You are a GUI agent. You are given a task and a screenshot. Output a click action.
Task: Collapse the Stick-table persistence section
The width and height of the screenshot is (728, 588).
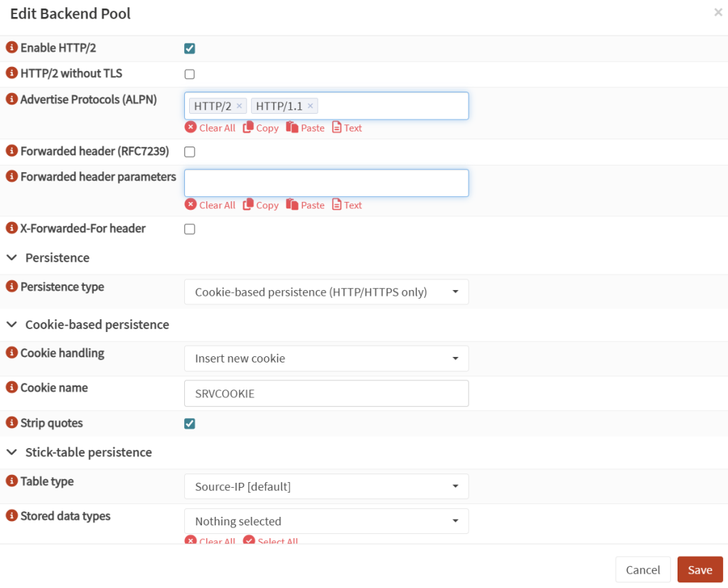(x=12, y=451)
